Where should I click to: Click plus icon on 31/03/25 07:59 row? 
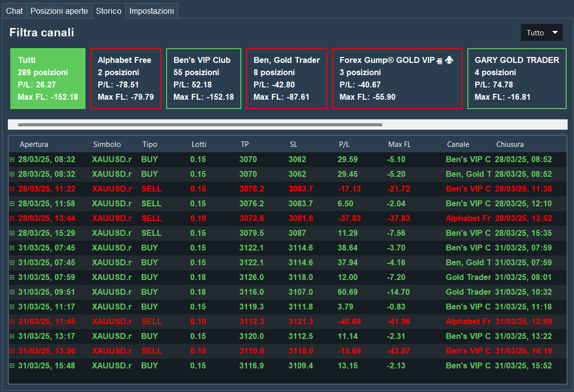12,278
